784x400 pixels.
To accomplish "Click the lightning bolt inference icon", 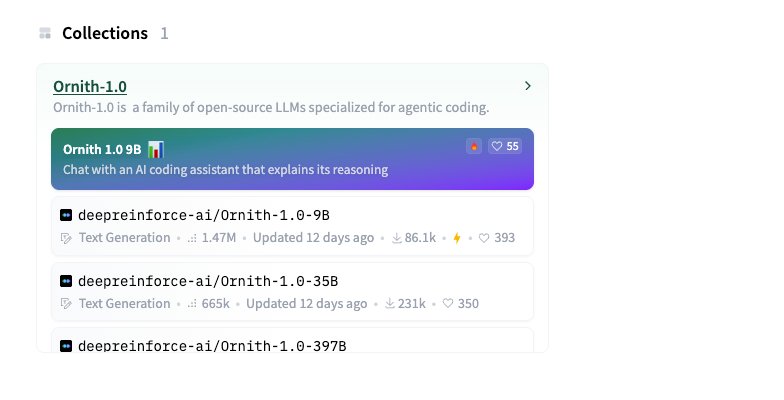I will (x=457, y=238).
